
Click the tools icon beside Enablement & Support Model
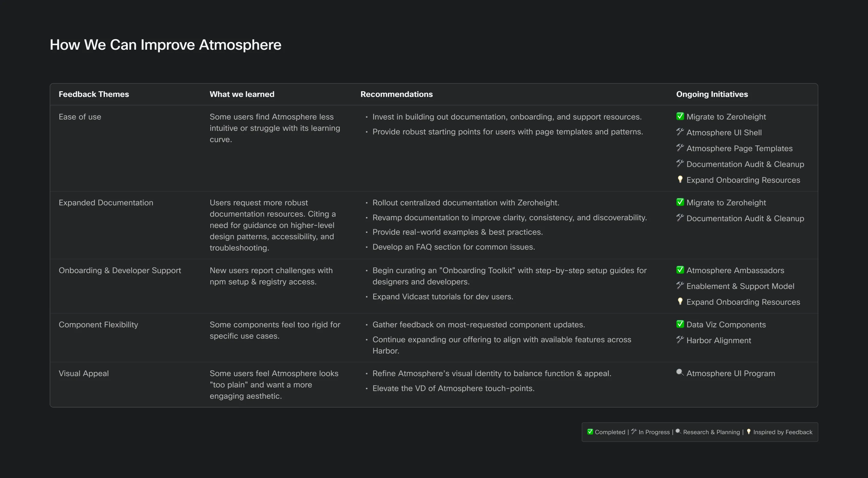pos(680,285)
